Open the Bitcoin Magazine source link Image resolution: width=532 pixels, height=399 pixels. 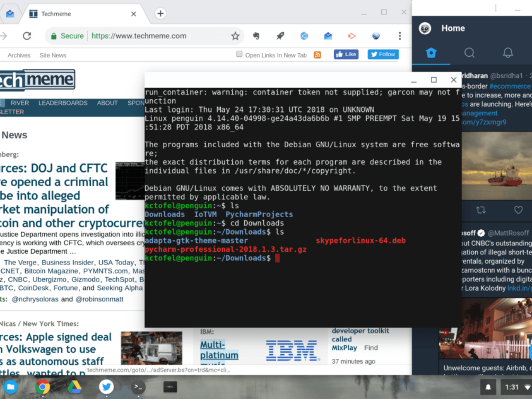click(52, 271)
